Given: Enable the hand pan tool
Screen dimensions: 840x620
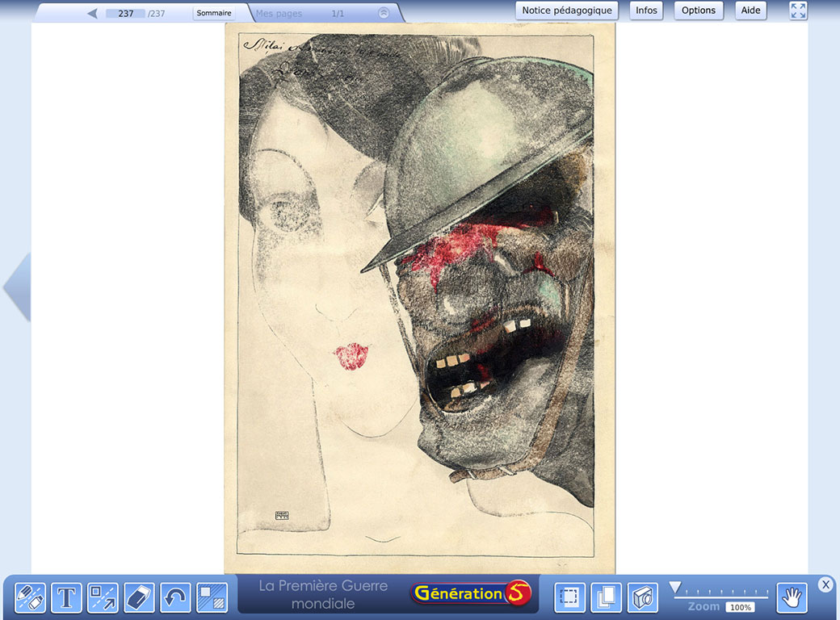Looking at the screenshot, I should pos(792,598).
